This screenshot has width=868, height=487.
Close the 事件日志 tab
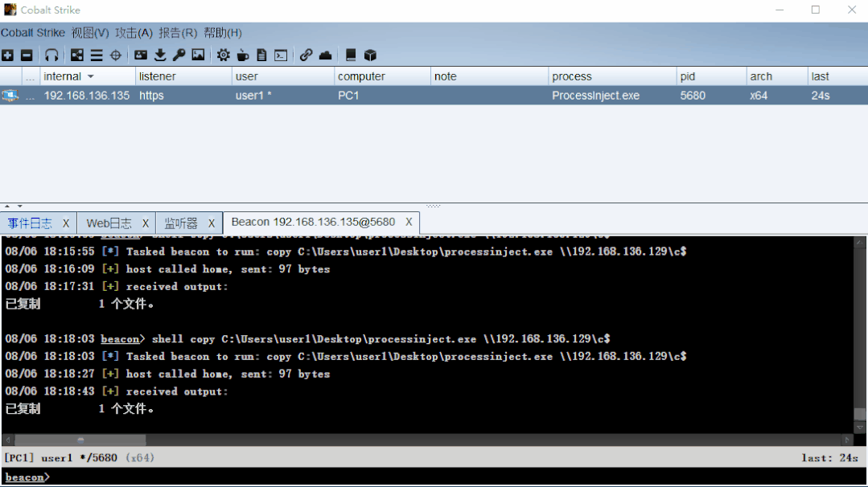point(66,223)
